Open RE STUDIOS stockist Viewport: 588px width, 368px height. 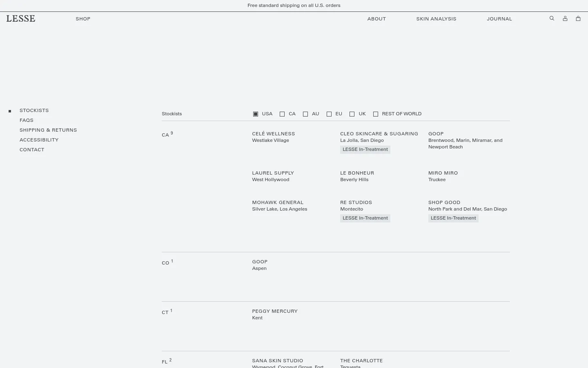tap(356, 202)
